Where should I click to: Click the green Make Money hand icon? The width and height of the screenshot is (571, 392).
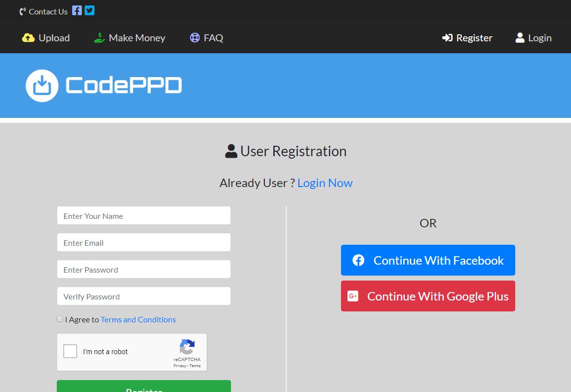tap(100, 38)
